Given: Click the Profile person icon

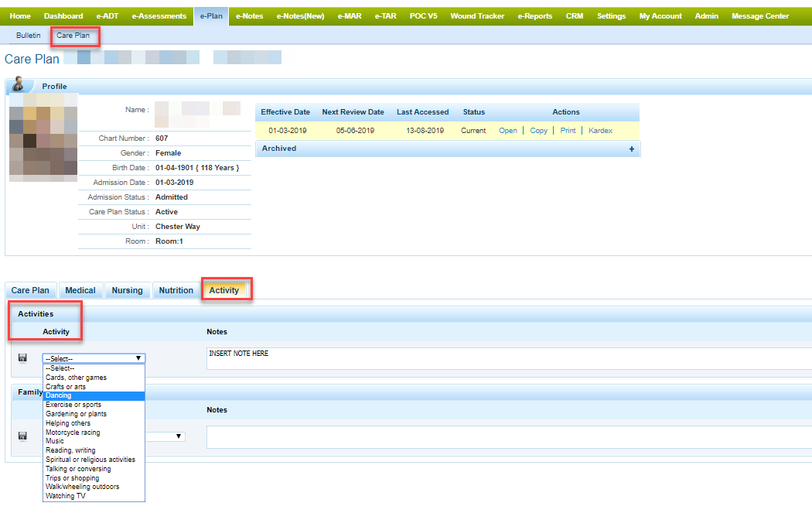Looking at the screenshot, I should tap(19, 85).
